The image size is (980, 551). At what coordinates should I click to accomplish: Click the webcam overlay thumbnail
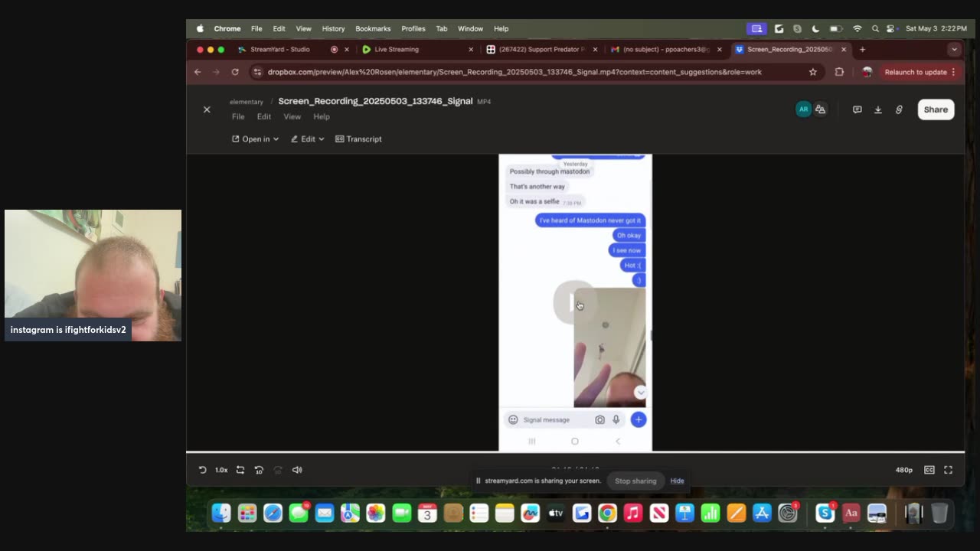tap(93, 275)
